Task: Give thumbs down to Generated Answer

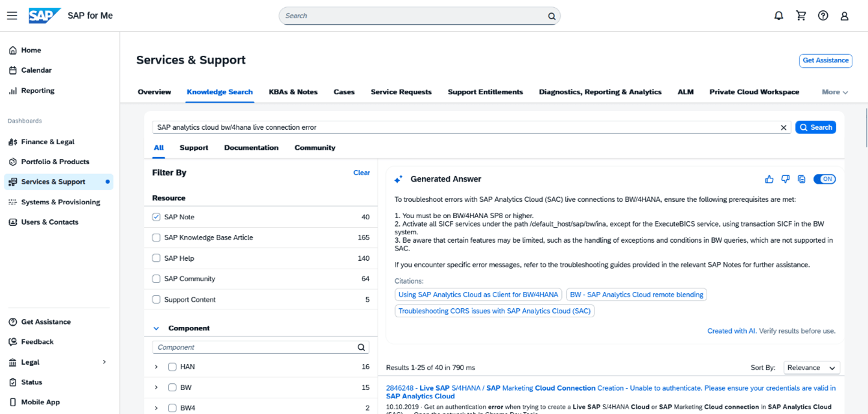Action: tap(786, 179)
